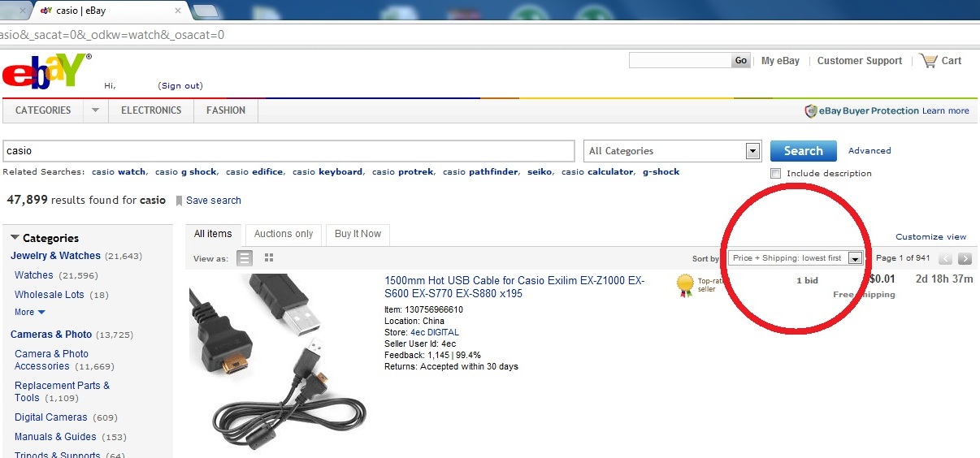Click the eBay Buyer Protection shield icon

pos(810,111)
